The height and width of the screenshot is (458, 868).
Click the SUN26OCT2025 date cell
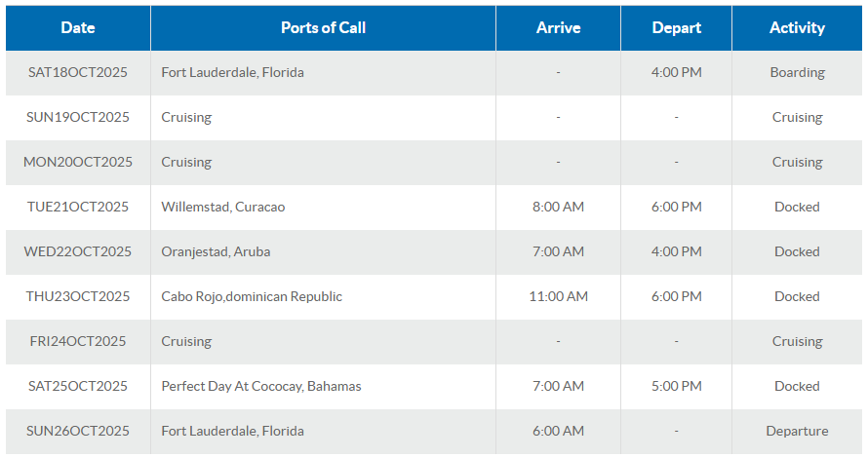point(78,431)
